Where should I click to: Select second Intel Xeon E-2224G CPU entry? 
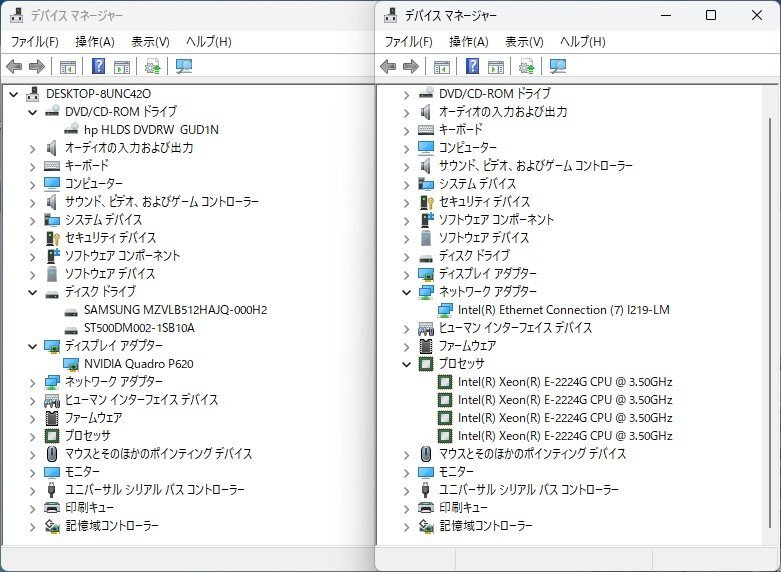coord(565,400)
